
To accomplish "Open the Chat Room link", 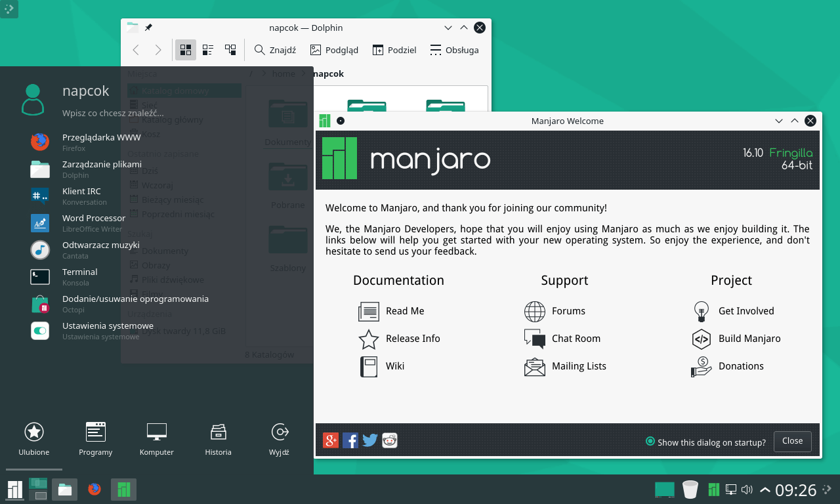I will (x=562, y=339).
